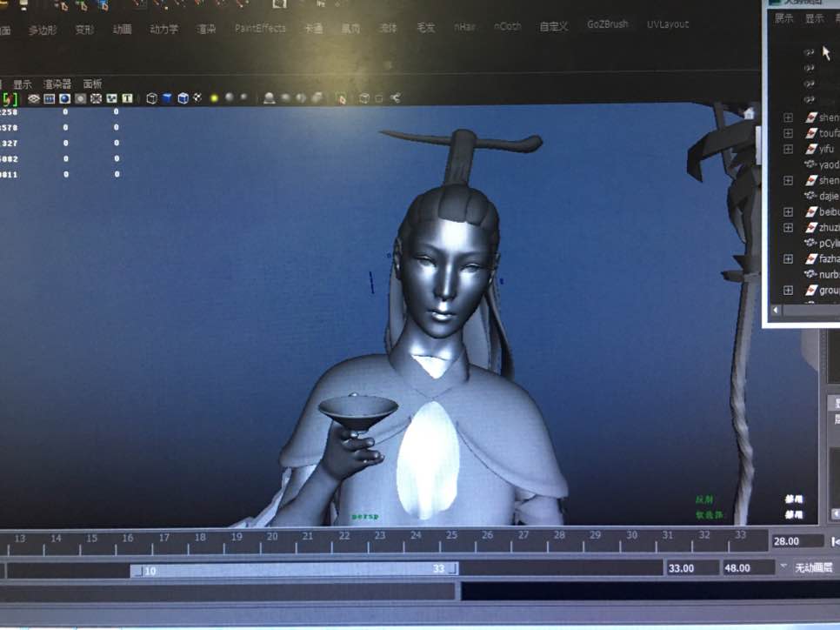Toggle the checkered textured display icon
Image resolution: width=840 pixels, height=630 pixels.
tap(197, 98)
